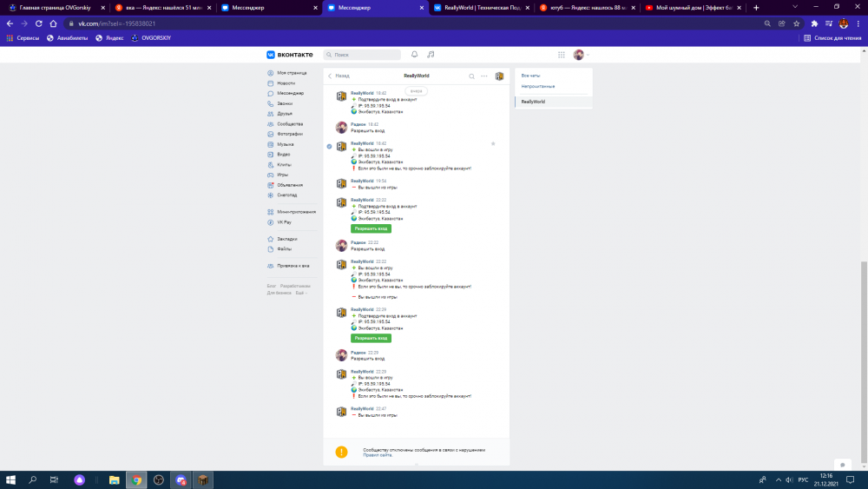Open ReallyWorld sender name at 19:54
This screenshot has width=868, height=489.
362,181
